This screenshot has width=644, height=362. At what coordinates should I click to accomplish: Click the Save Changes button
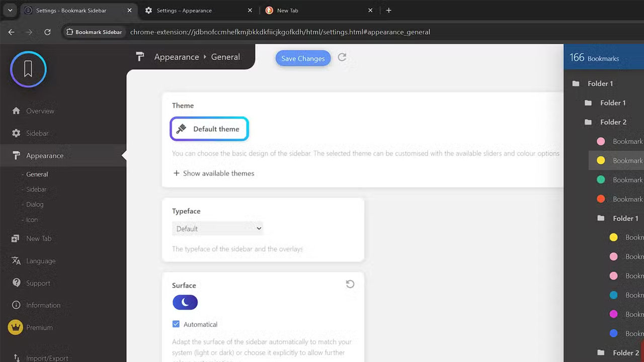[x=303, y=58]
